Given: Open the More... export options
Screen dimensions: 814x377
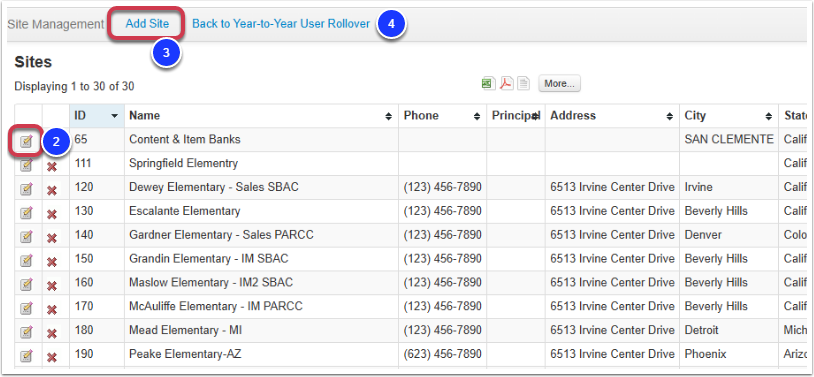Looking at the screenshot, I should click(559, 84).
